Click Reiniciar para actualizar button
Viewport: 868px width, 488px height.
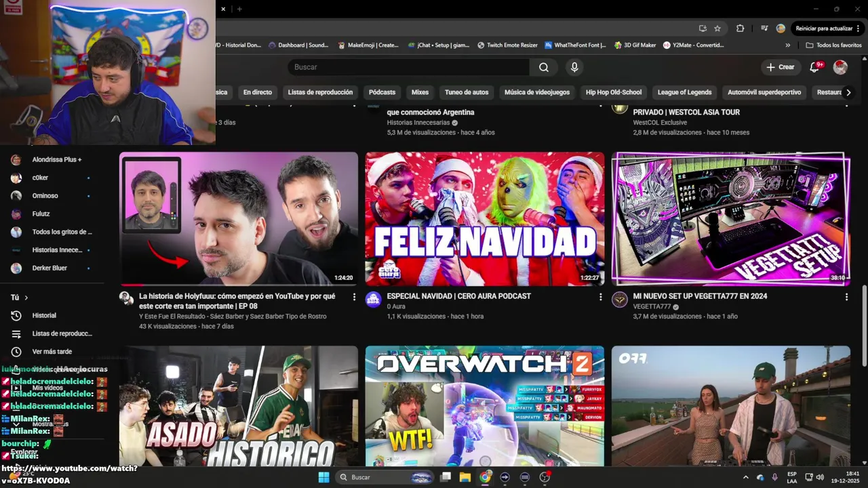pos(827,28)
